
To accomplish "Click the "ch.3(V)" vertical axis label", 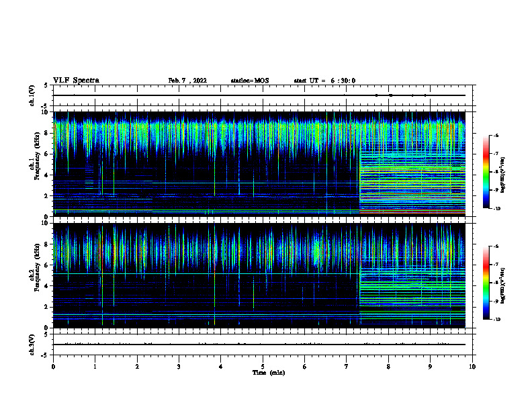I will click(x=32, y=345).
